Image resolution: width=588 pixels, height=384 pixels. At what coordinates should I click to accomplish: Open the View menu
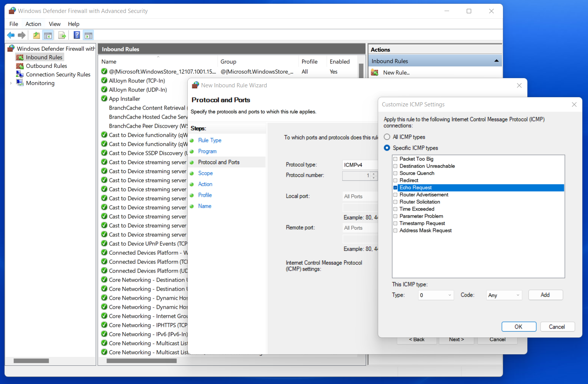click(x=55, y=24)
